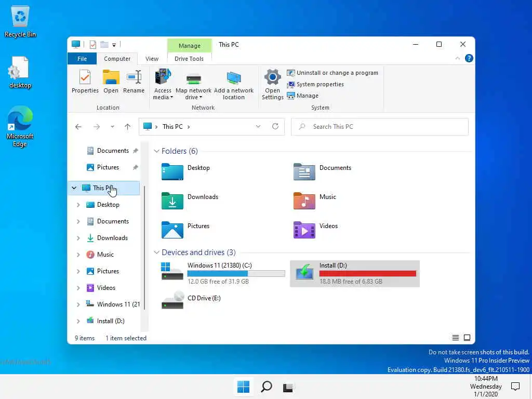The height and width of the screenshot is (399, 532).
Task: Select the CD Drive (E:) icon
Action: [x=172, y=300]
